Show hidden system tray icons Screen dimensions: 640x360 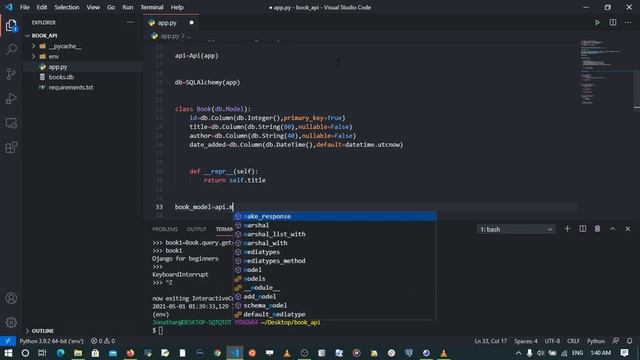click(518, 353)
